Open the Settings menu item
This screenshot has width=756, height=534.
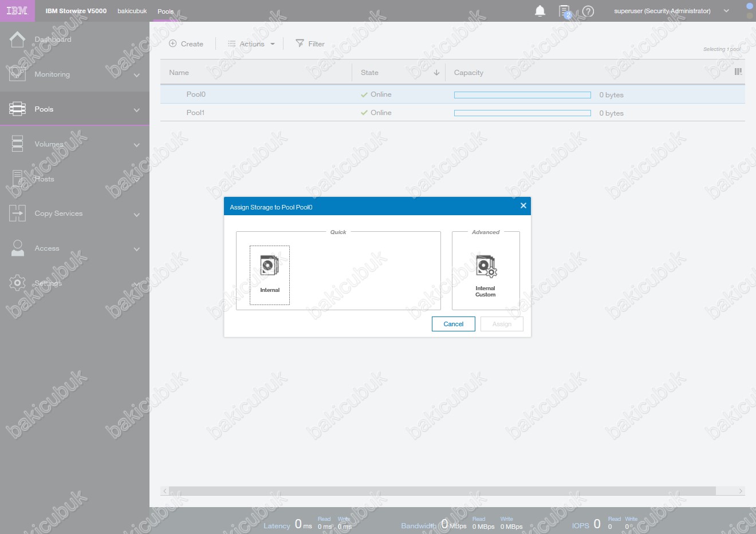tap(48, 283)
